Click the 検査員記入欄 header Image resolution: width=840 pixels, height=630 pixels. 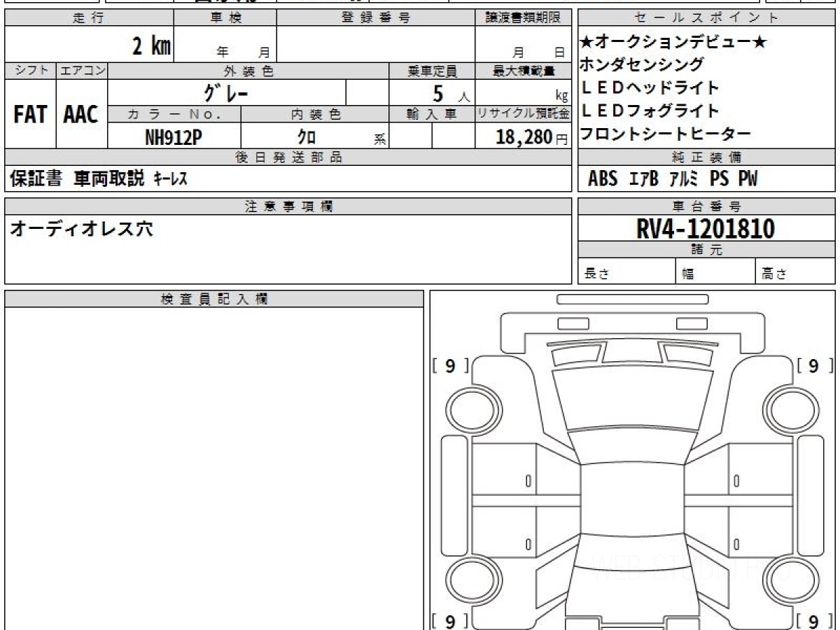tap(214, 299)
